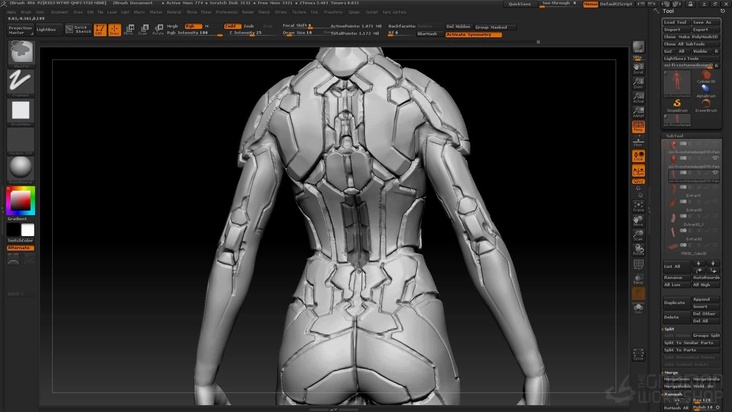Image resolution: width=732 pixels, height=412 pixels.
Task: Toggle visibility eye of the selected subtool
Action: (715, 173)
